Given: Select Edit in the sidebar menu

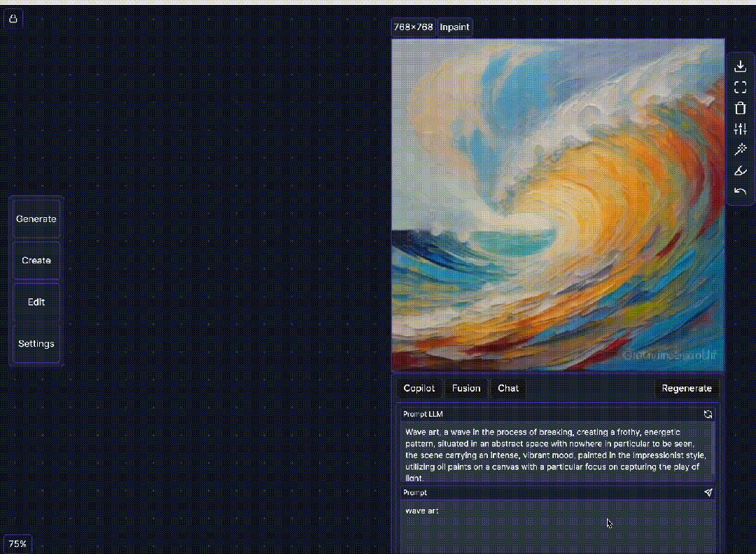Looking at the screenshot, I should click(x=36, y=302).
